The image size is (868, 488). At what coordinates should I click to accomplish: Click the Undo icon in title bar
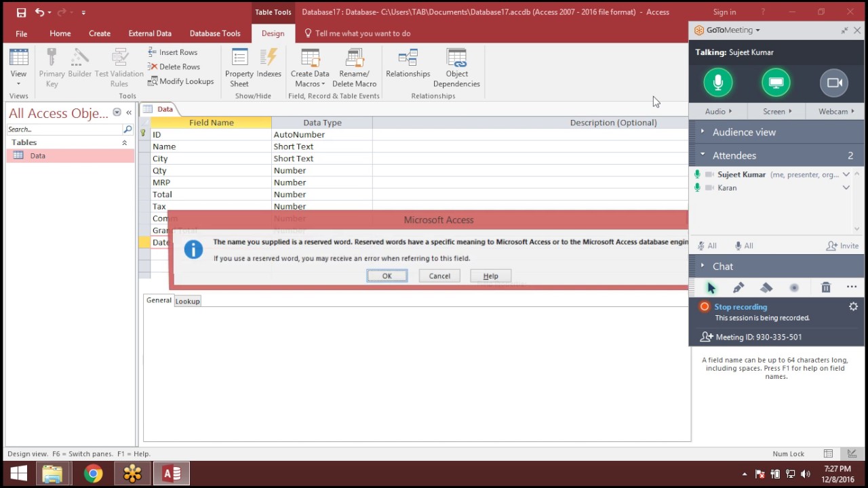[x=39, y=12]
